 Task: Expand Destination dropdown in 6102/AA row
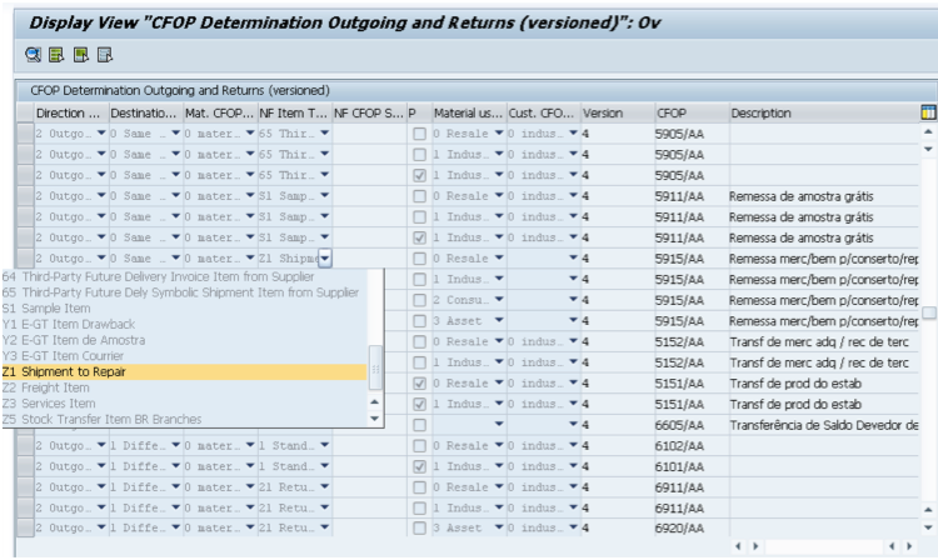176,446
